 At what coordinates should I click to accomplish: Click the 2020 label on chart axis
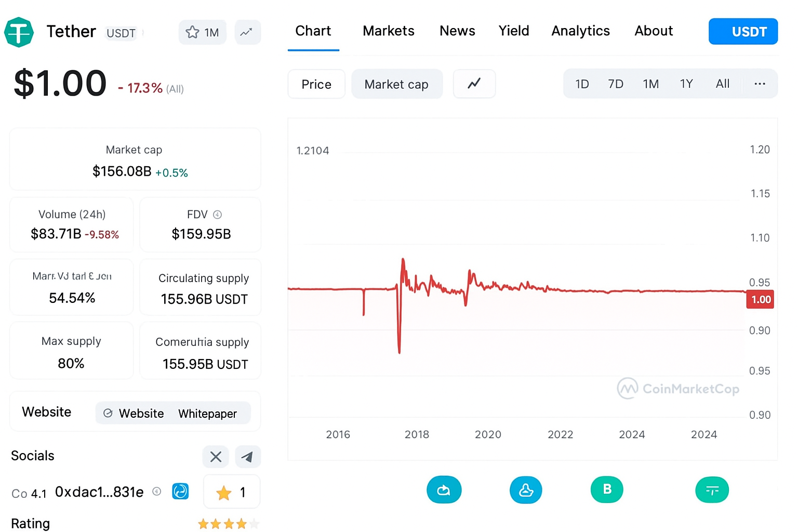tap(488, 434)
